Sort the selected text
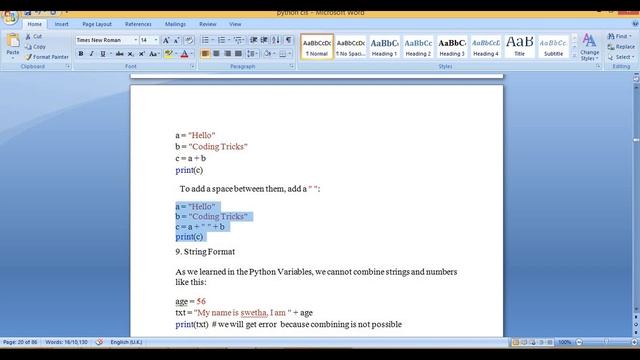Image resolution: width=640 pixels, height=360 pixels. (x=276, y=40)
